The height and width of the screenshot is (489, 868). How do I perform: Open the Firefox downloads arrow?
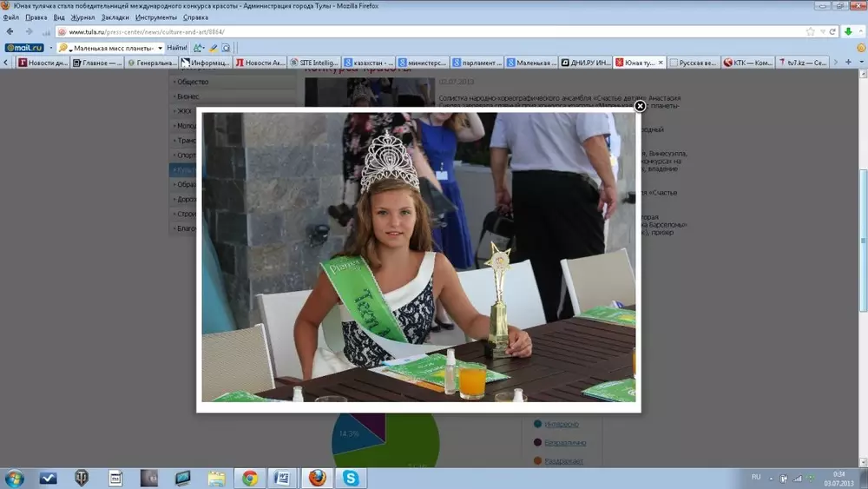[x=849, y=32]
